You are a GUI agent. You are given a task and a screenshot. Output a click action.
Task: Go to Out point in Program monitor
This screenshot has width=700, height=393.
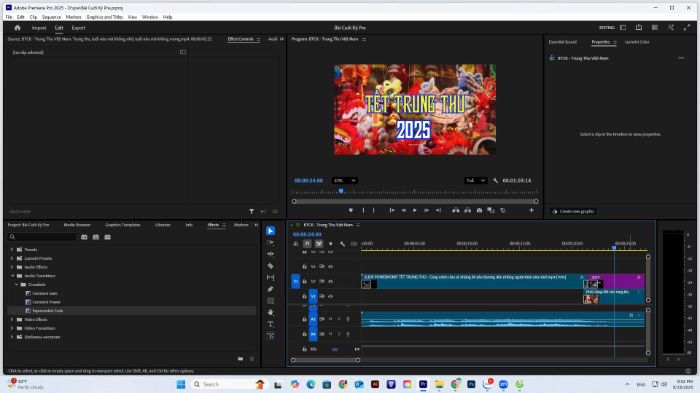[x=438, y=210]
